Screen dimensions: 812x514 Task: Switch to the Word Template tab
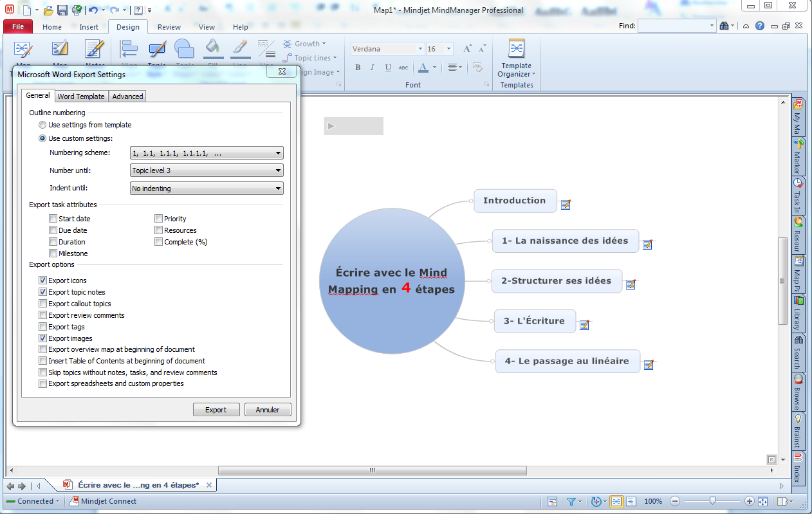pos(81,96)
